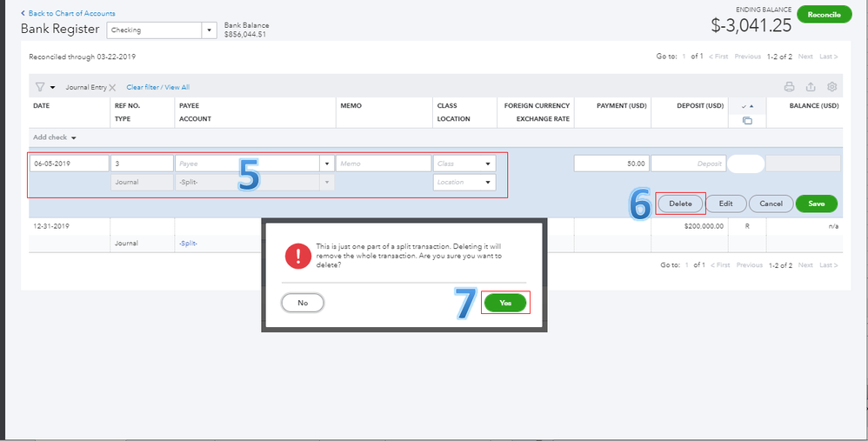Click the copy icon under reconcile column

pos(747,120)
